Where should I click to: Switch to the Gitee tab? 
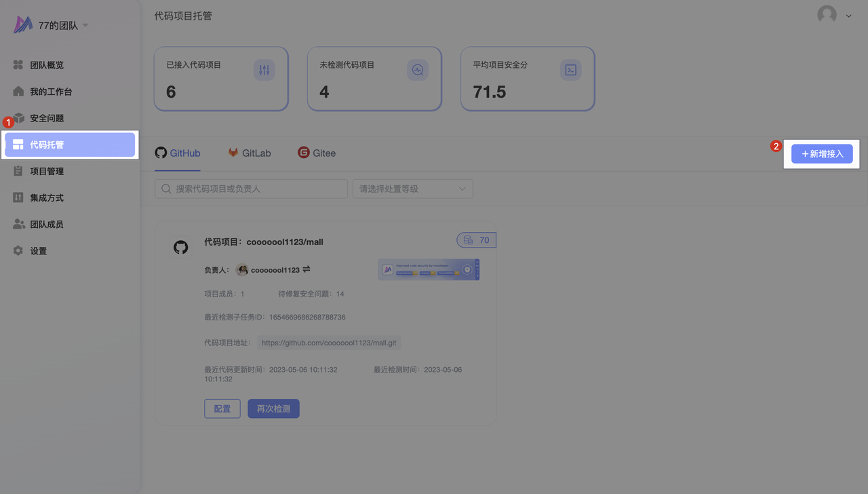point(317,153)
